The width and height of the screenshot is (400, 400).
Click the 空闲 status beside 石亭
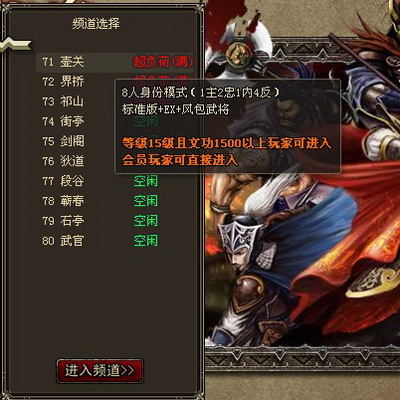point(146,221)
